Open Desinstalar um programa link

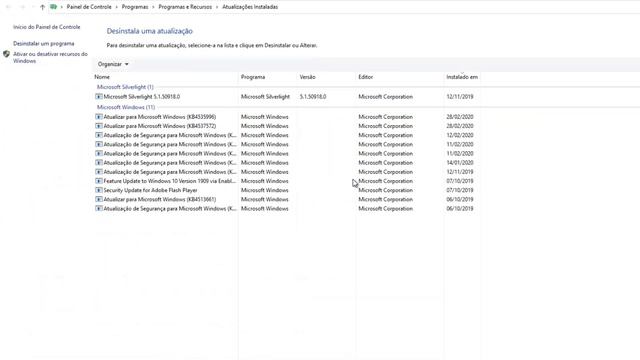44,43
